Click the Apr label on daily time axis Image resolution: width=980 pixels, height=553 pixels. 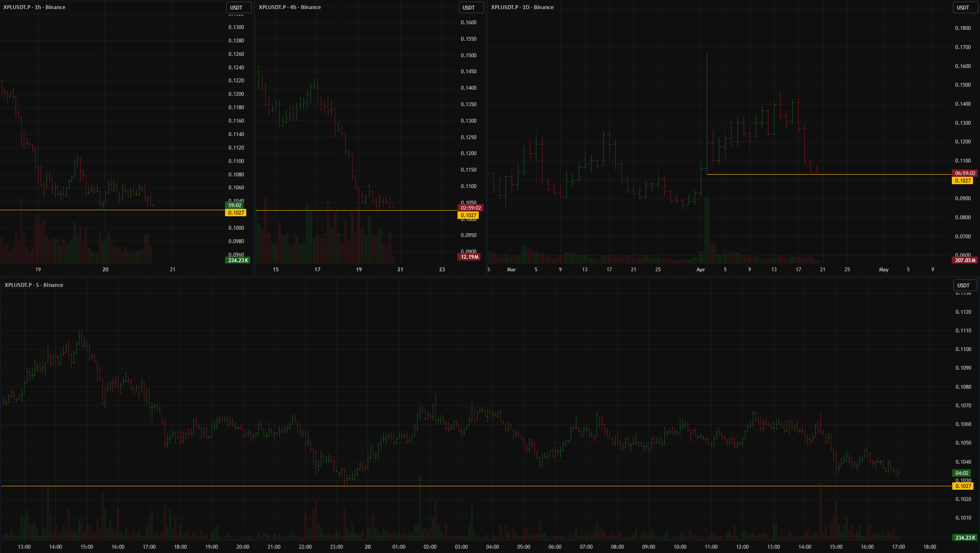(700, 270)
